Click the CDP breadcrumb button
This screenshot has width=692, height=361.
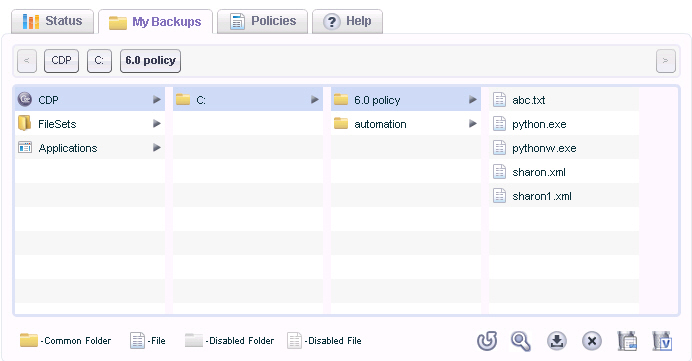coord(61,60)
